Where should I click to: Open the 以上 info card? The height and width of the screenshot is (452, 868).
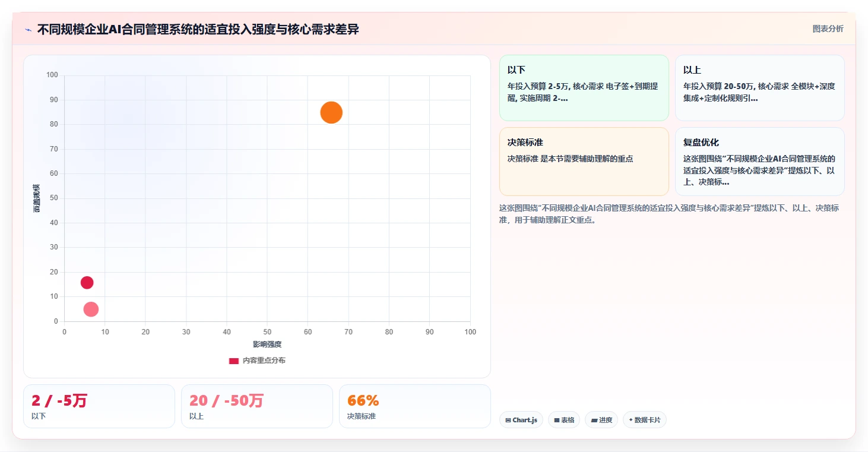tap(760, 88)
